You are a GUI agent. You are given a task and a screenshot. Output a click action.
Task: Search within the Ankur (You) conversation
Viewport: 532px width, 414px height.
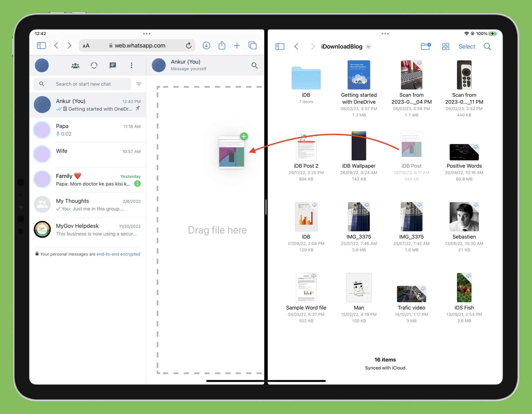255,65
